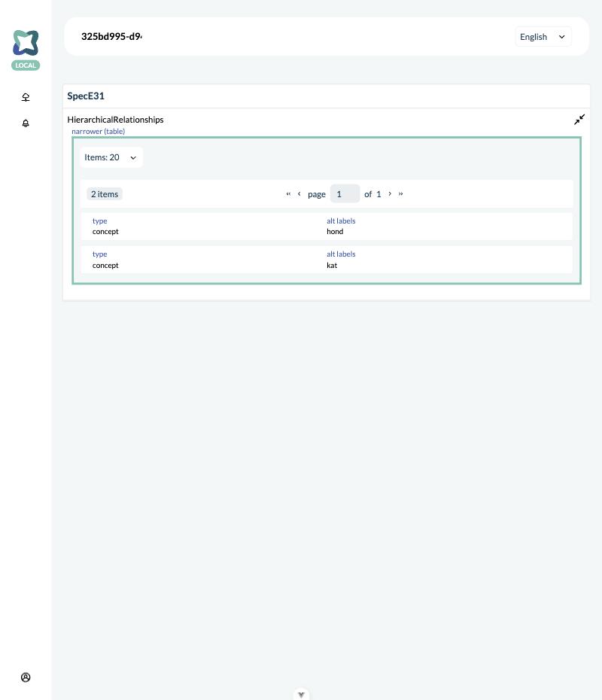Go to first page with double-left arrow
This screenshot has width=602, height=700.
click(288, 193)
